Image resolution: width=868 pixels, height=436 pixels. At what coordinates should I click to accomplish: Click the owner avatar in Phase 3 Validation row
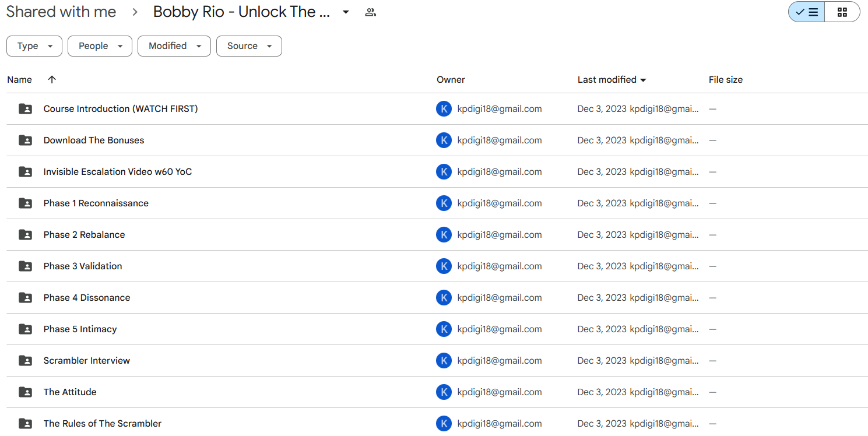444,266
